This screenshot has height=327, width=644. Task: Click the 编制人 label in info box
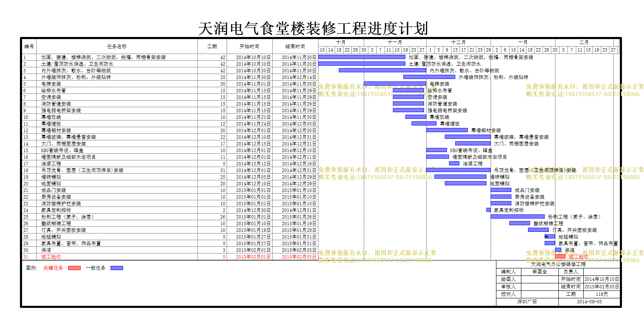[508, 272]
